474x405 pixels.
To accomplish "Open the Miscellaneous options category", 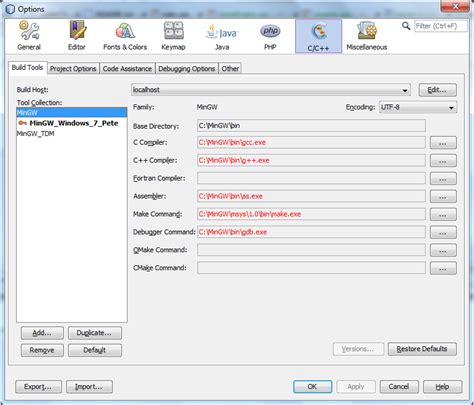I will (x=367, y=36).
